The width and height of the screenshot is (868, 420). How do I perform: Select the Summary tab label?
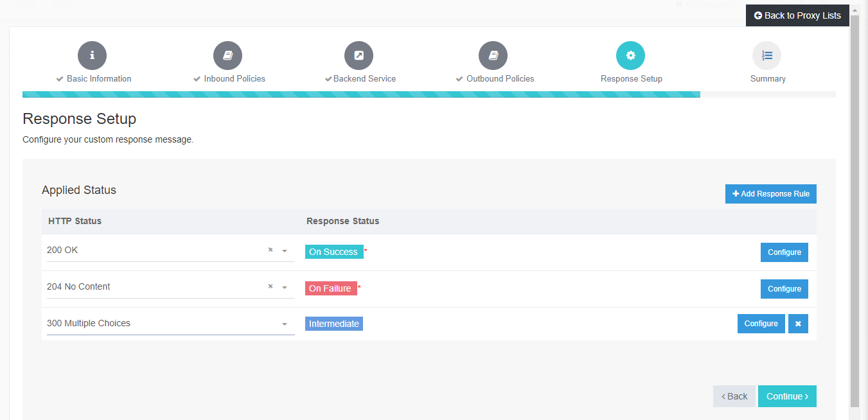pyautogui.click(x=768, y=78)
